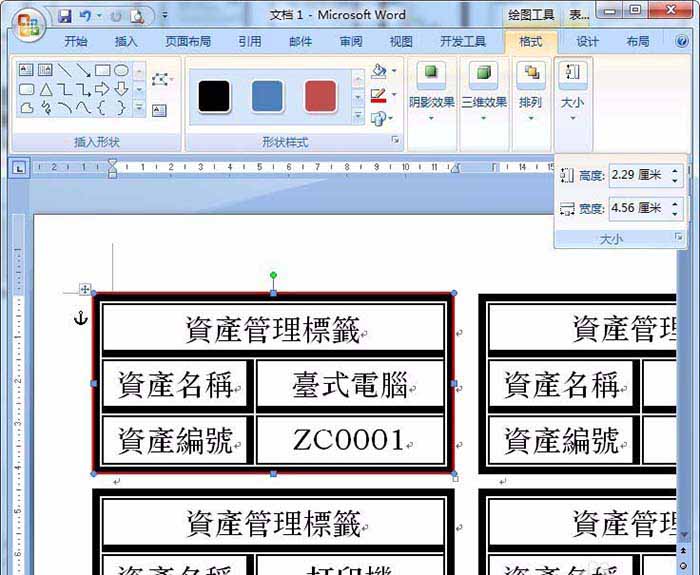
Task: Save the document with floppy icon
Action: click(x=66, y=17)
